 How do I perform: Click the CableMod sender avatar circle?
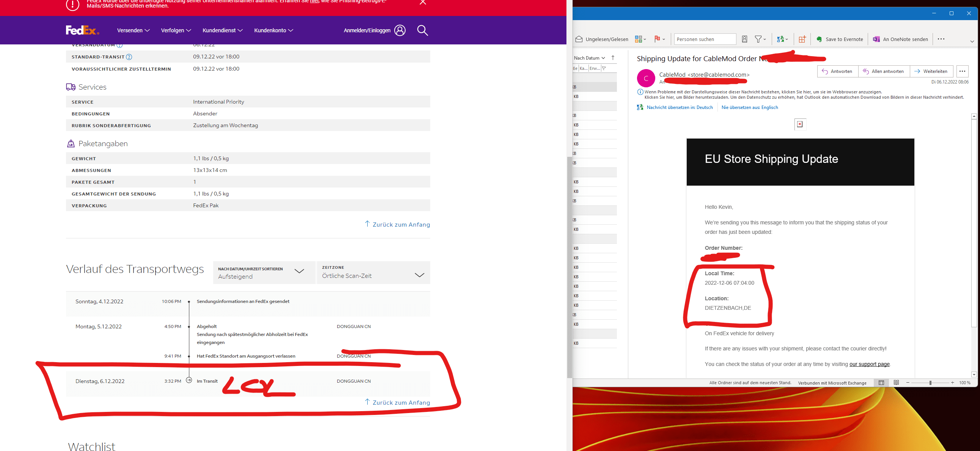coord(646,78)
